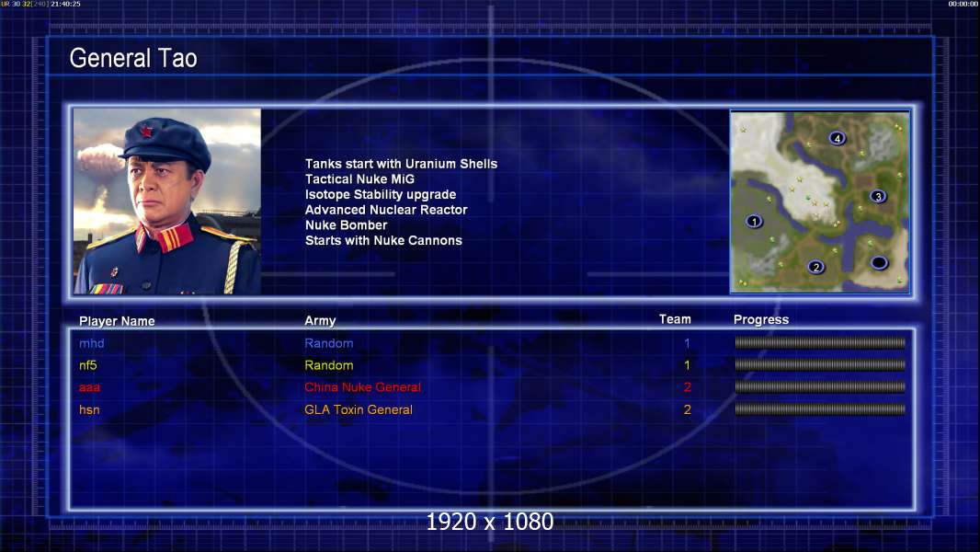Click team number for player hsn

click(x=688, y=409)
